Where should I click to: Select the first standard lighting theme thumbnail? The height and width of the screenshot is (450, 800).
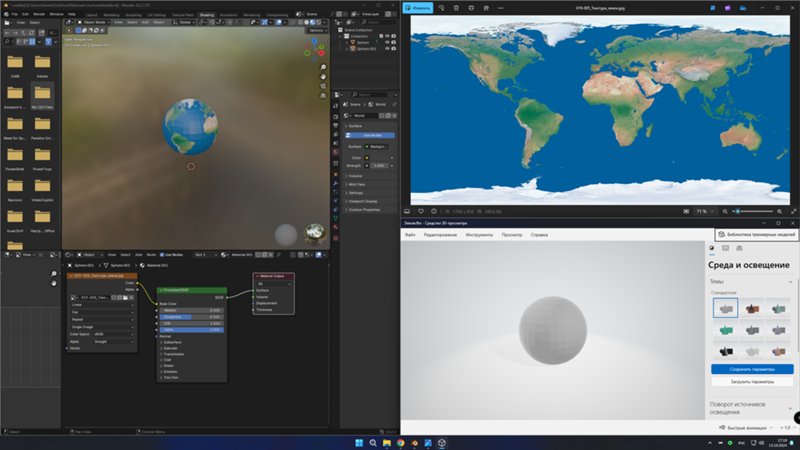[x=726, y=308]
